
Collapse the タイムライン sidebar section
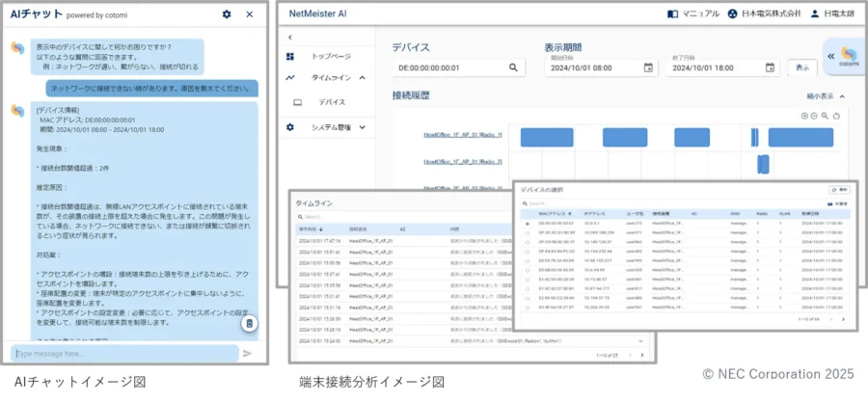[363, 78]
